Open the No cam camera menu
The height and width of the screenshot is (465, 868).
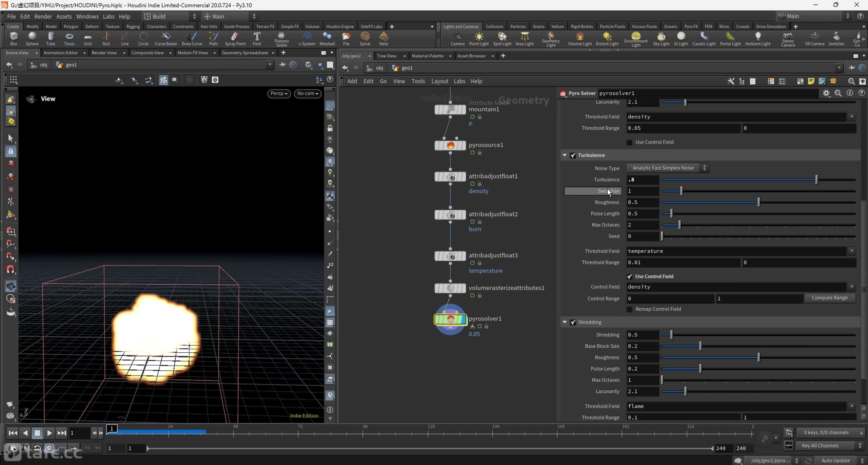(308, 93)
